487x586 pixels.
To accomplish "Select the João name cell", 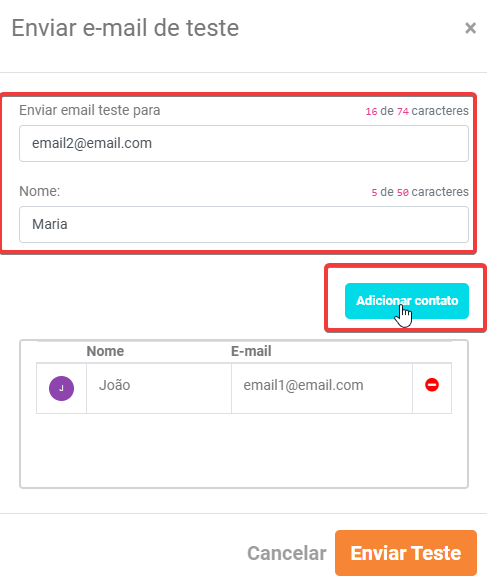I will tap(159, 388).
